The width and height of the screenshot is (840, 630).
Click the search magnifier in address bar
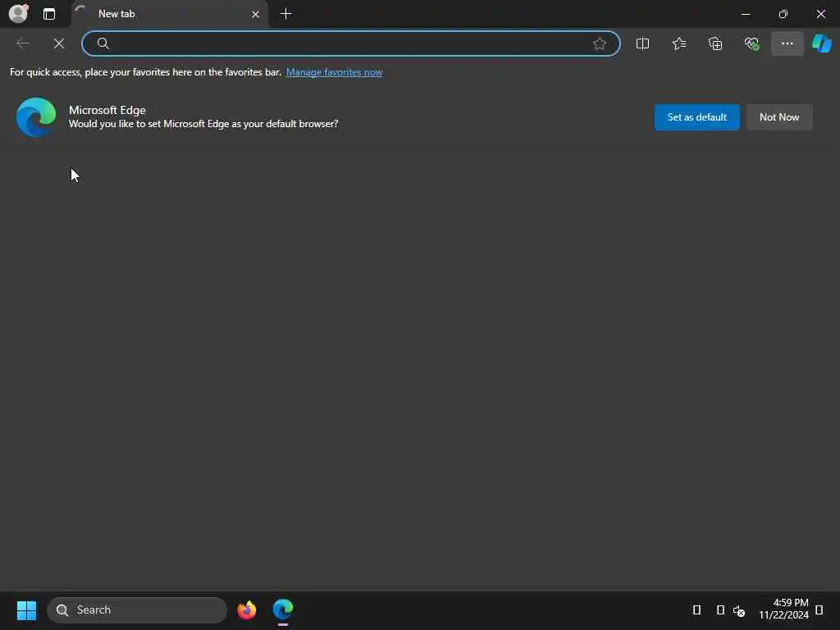103,43
